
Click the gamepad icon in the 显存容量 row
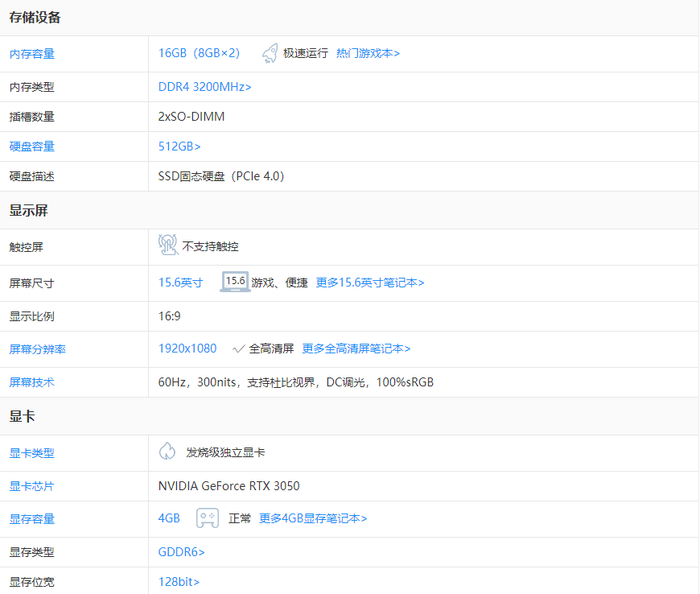point(208,518)
